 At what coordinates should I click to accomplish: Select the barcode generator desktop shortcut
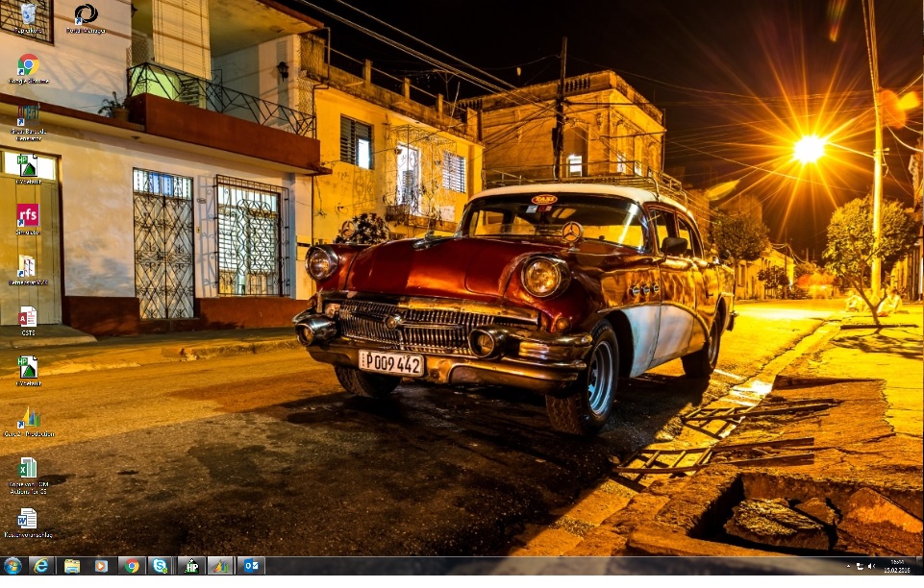(28, 122)
